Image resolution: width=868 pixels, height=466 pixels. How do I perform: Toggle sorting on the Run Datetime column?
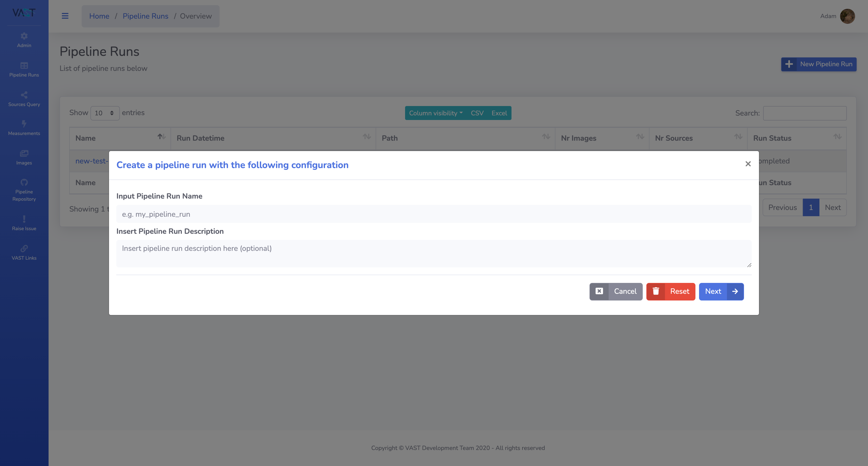click(367, 137)
